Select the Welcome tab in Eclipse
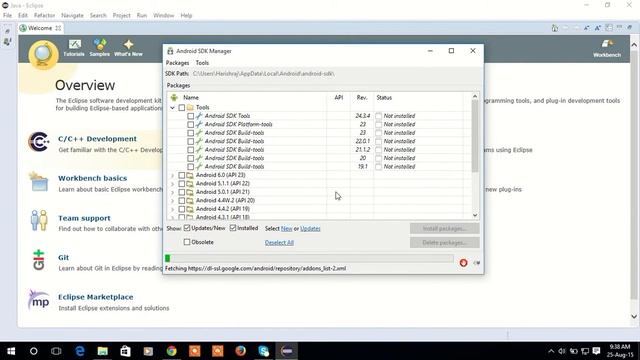This screenshot has height=360, width=640. point(40,28)
